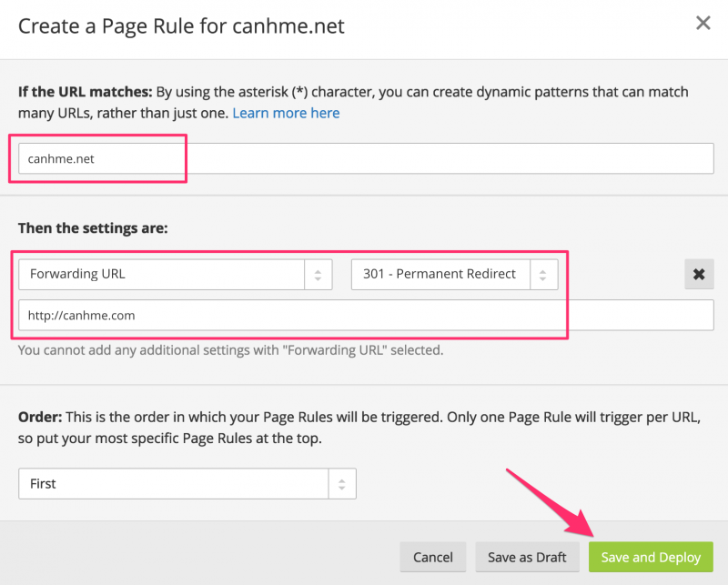Viewport: 728px width, 585px height.
Task: Open the Learn more here link
Action: click(286, 112)
